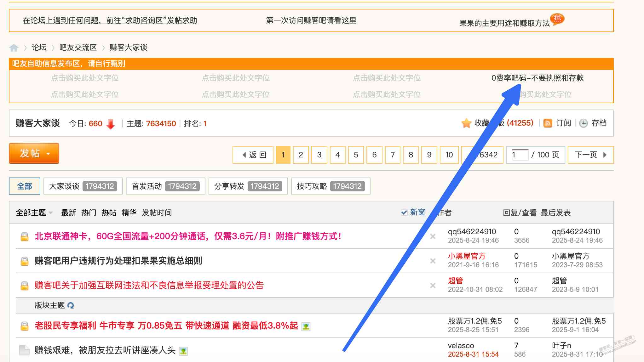The height and width of the screenshot is (362, 644).
Task: Click the home breadcrumb icon
Action: [14, 48]
